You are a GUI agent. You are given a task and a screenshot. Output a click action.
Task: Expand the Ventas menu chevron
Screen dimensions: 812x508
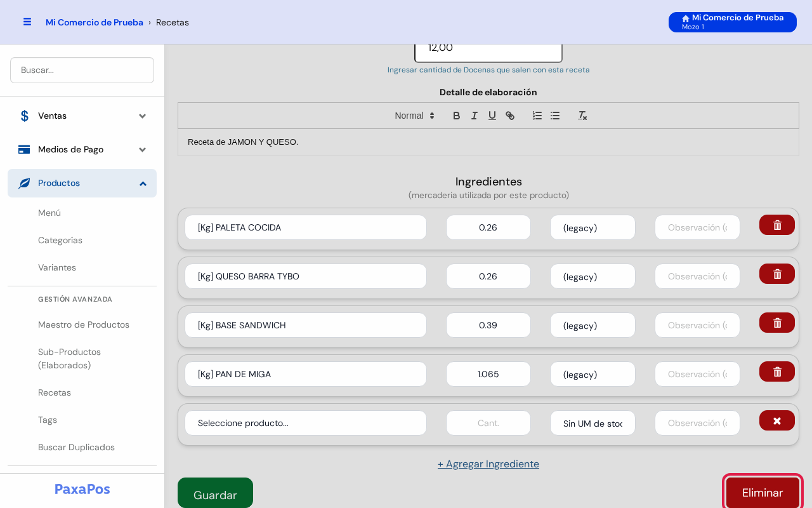tap(143, 116)
